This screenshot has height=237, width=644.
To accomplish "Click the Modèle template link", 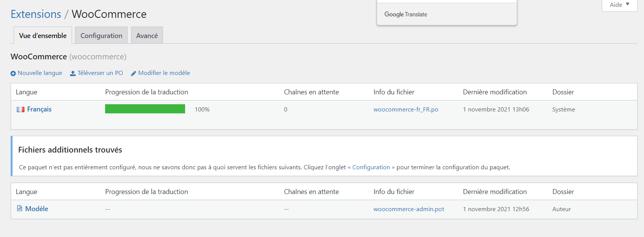I will [37, 209].
